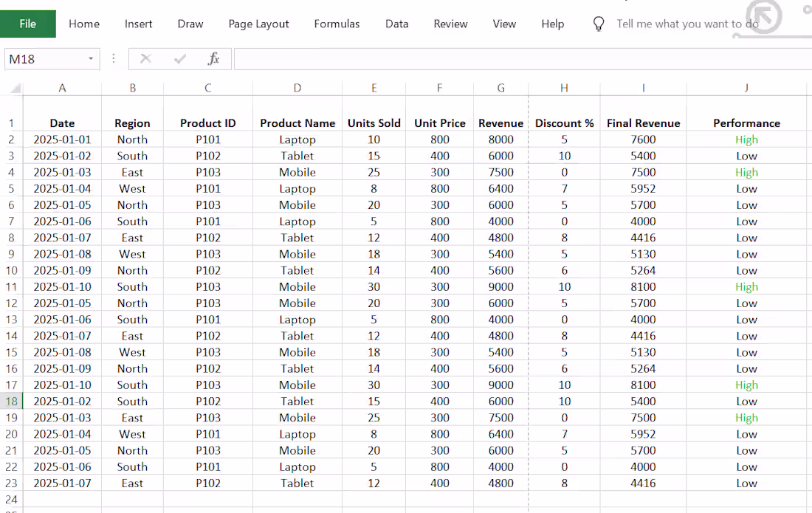Viewport: 812px width, 513px height.
Task: Select column D header
Action: [x=297, y=88]
